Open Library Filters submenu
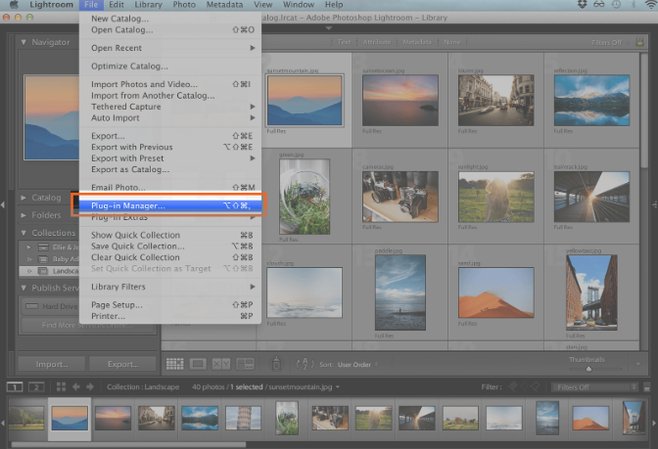 pos(170,287)
